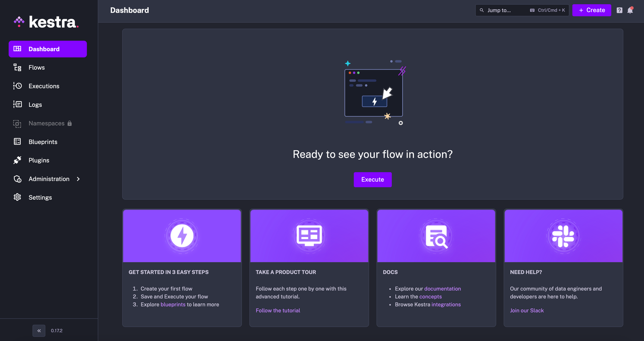
Task: Focus the Jump to search field
Action: [522, 10]
